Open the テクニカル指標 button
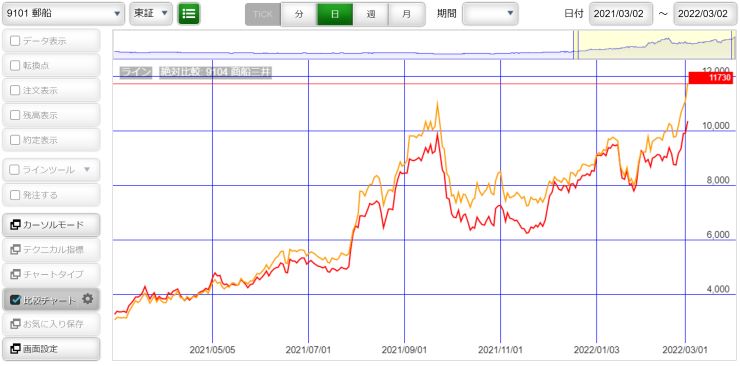This screenshot has height=366, width=740. 51,250
